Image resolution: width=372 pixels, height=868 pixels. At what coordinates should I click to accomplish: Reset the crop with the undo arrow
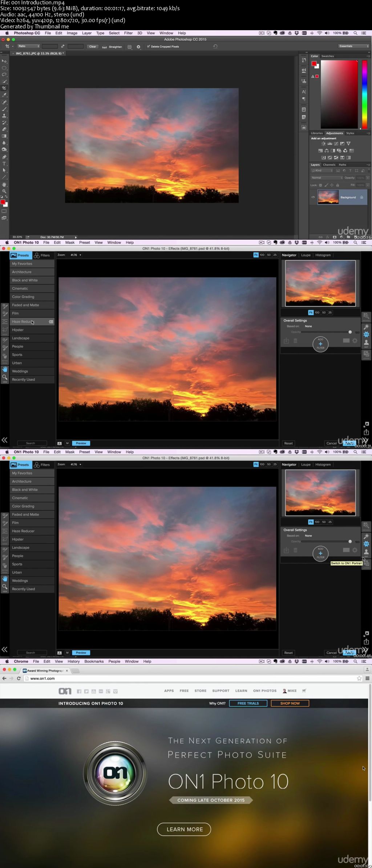215,46
